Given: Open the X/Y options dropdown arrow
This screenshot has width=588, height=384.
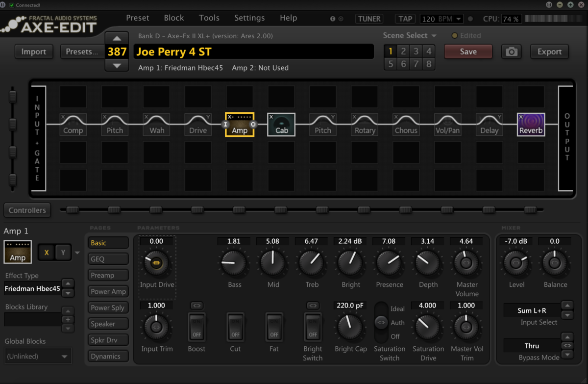Looking at the screenshot, I should pyautogui.click(x=77, y=253).
